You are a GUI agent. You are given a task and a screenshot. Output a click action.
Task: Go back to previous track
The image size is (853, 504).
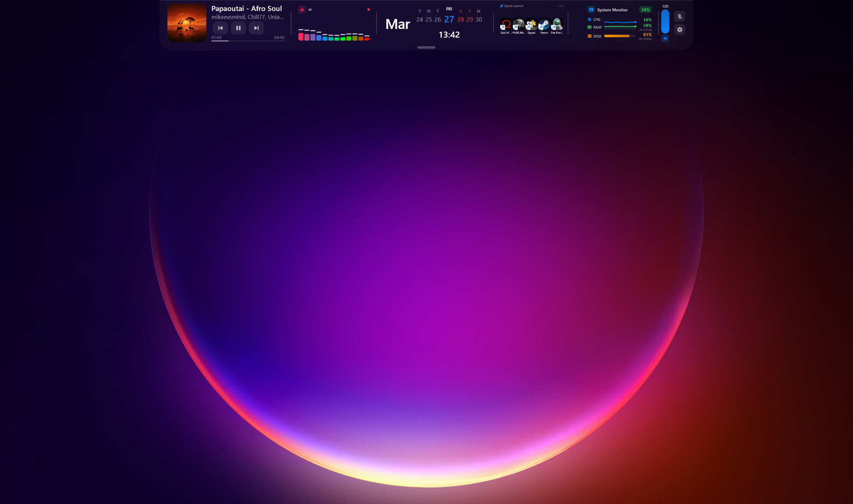click(220, 28)
